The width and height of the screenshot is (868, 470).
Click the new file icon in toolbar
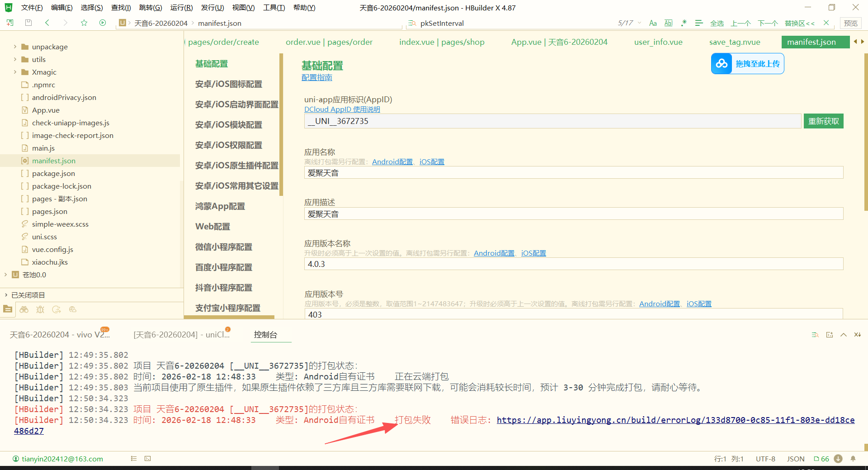[10, 23]
